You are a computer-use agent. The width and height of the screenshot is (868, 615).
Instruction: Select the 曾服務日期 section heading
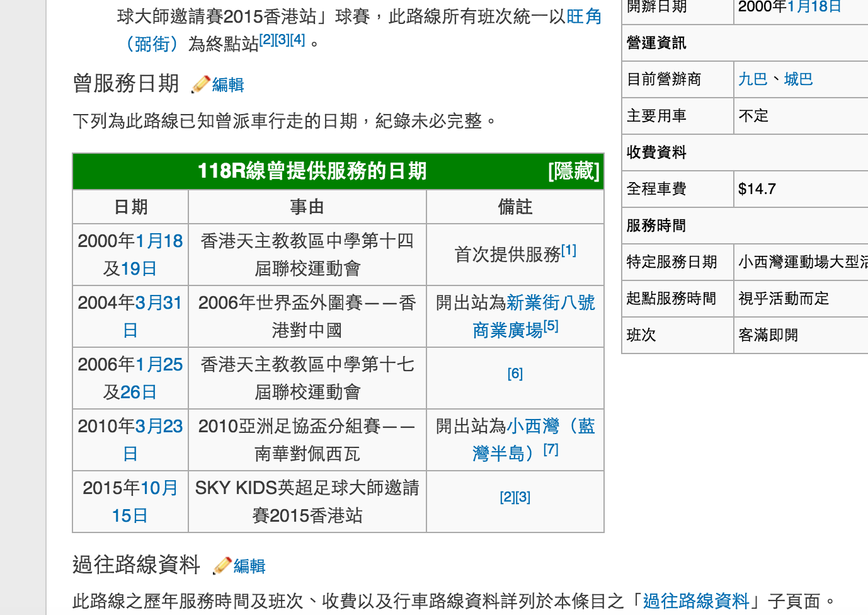(126, 83)
